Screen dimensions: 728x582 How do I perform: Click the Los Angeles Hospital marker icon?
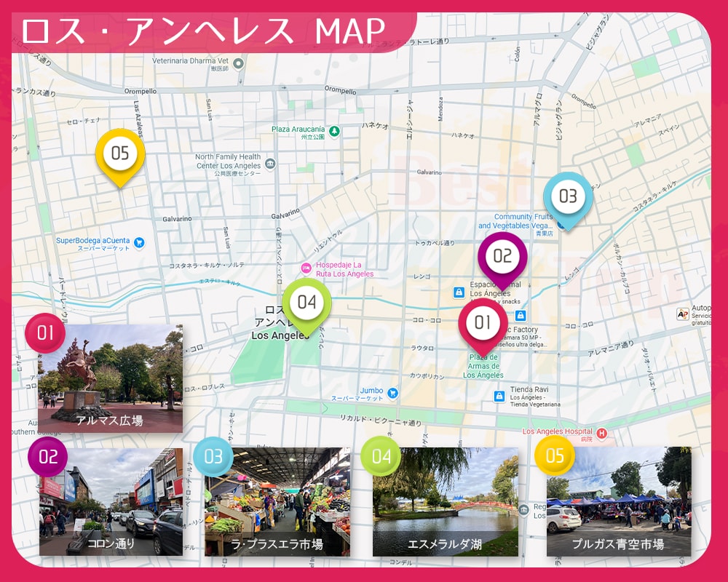tap(601, 433)
